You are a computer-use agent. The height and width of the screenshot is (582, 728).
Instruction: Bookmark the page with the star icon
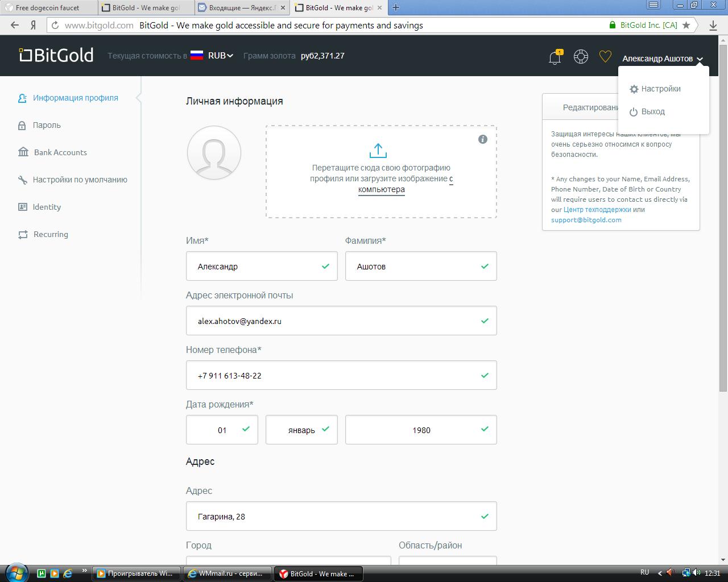click(686, 25)
